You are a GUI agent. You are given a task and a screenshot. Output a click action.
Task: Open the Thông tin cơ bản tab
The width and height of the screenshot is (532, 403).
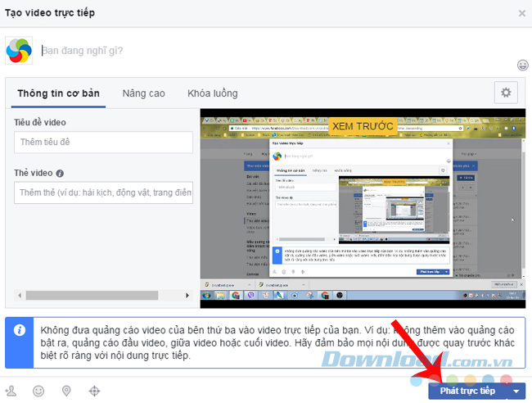click(59, 93)
